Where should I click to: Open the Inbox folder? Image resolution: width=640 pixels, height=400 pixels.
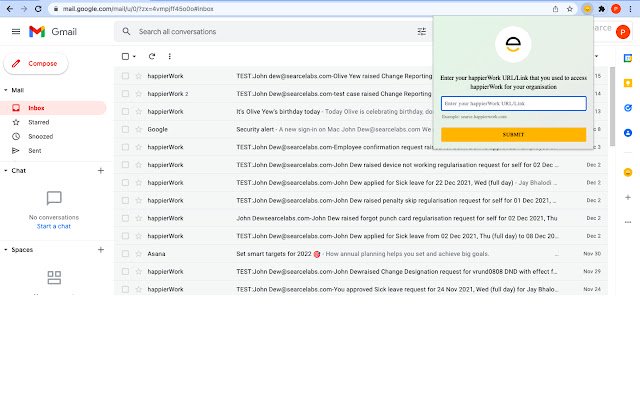click(53, 108)
